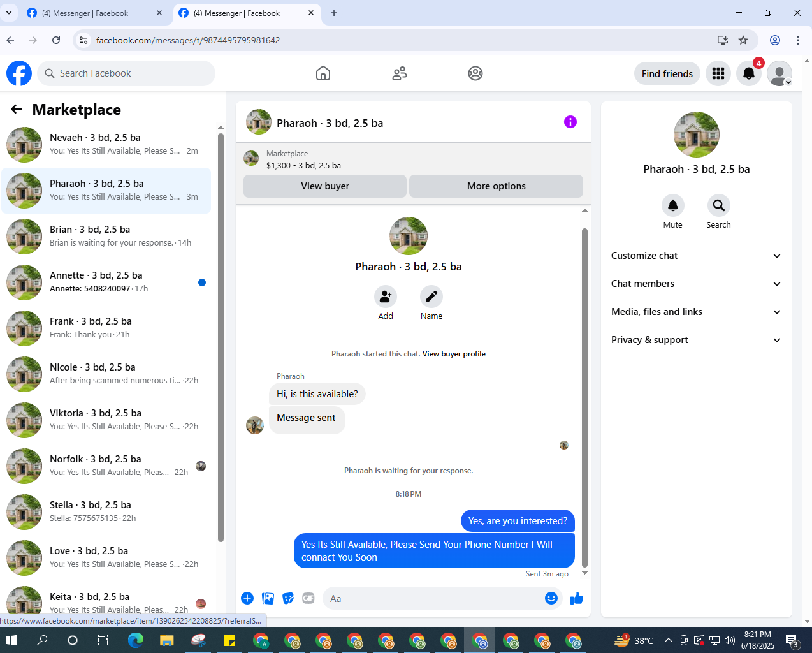
Task: Go back from Marketplace using the arrow
Action: 17,110
